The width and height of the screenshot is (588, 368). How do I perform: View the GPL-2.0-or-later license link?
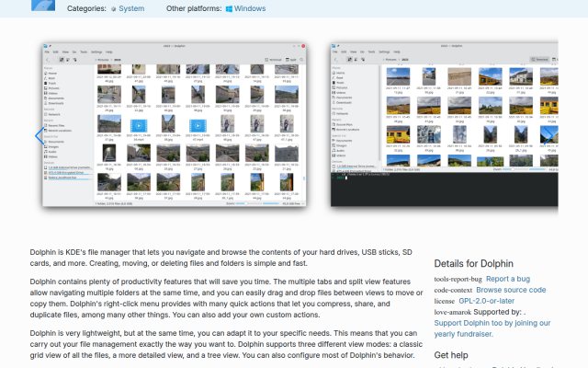486,301
